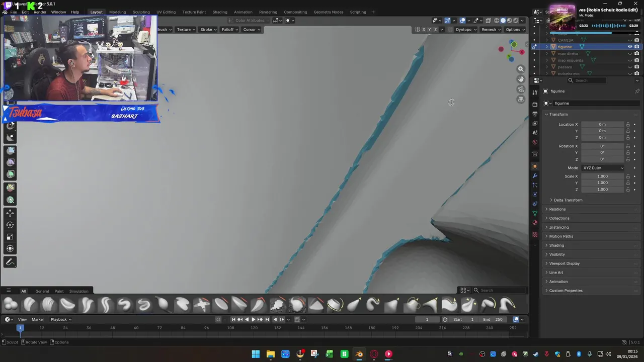Open the Help menu
The image size is (644, 362).
75,12
